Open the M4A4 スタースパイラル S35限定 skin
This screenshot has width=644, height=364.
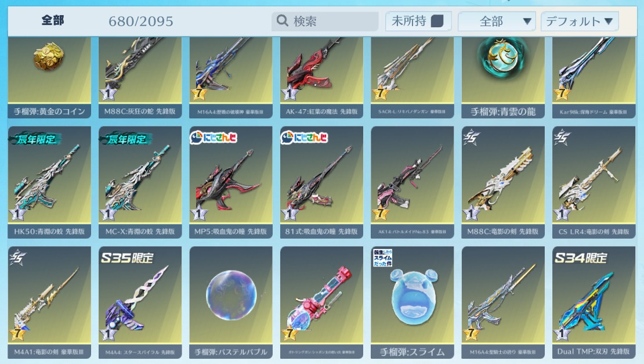pyautogui.click(x=140, y=302)
